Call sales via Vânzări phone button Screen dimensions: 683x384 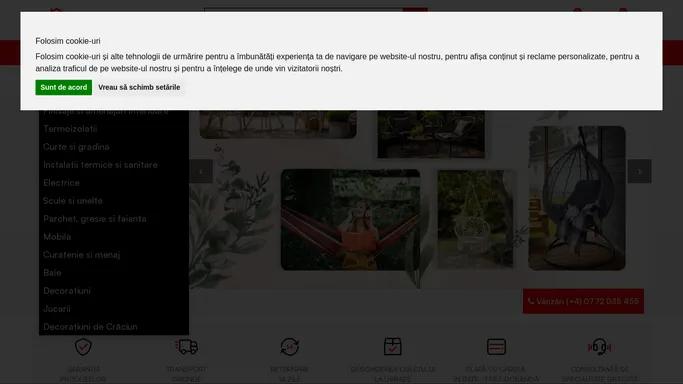(583, 301)
